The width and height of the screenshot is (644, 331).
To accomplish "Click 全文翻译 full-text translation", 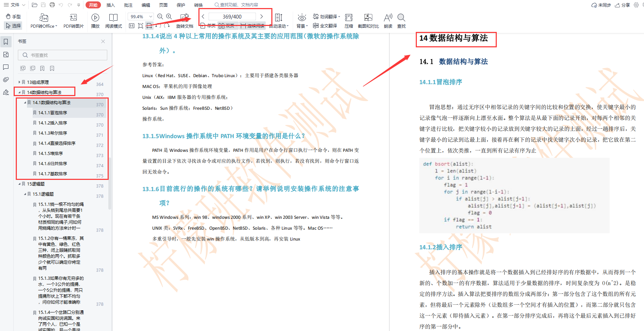I will tap(325, 26).
